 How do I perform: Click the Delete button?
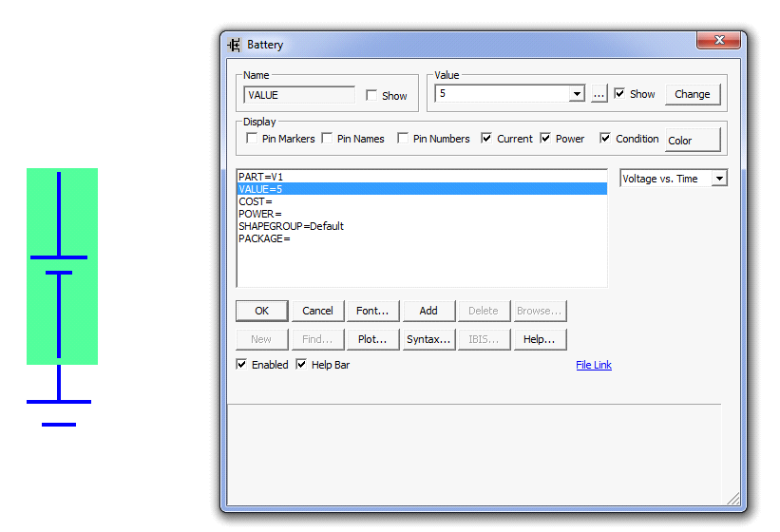pos(484,311)
